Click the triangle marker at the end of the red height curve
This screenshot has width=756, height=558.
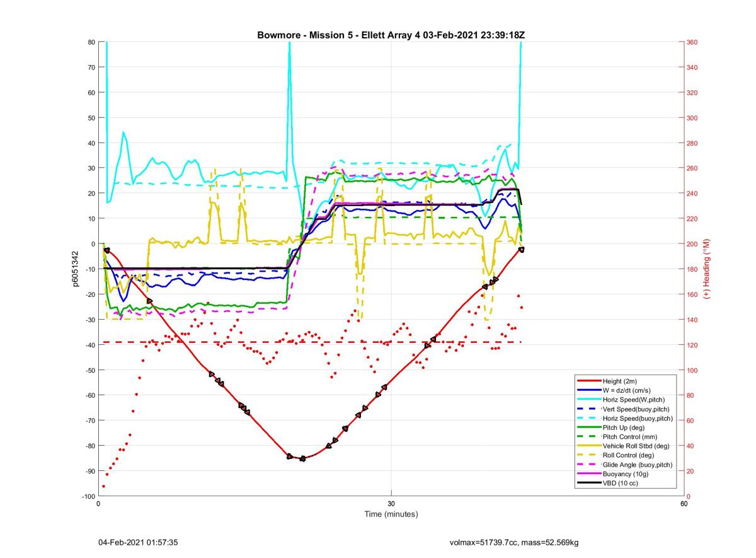[521, 250]
